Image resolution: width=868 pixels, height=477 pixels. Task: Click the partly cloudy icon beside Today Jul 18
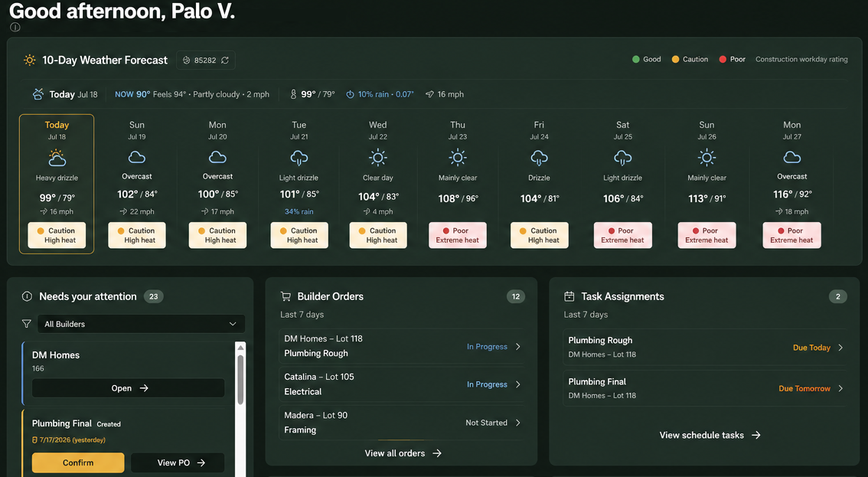point(38,93)
